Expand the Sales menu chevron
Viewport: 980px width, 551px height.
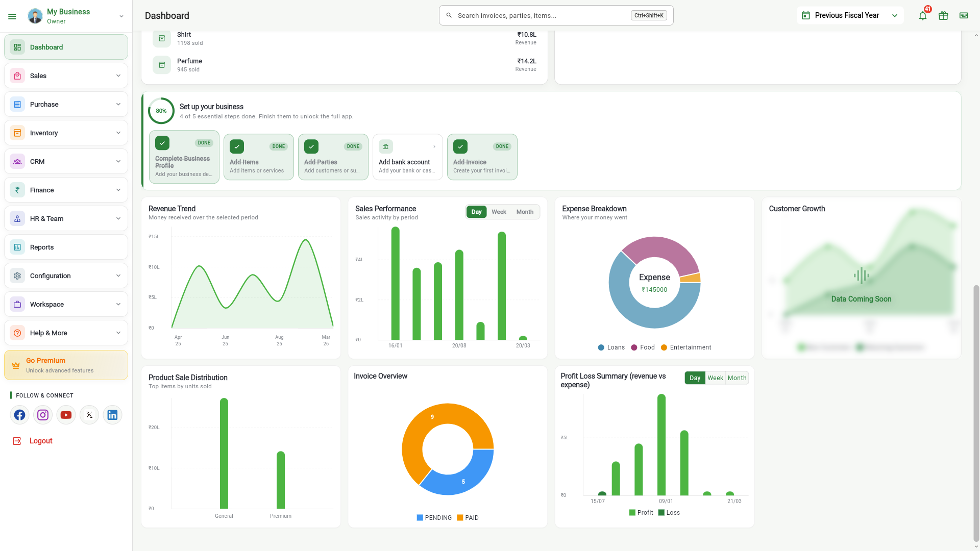[118, 76]
